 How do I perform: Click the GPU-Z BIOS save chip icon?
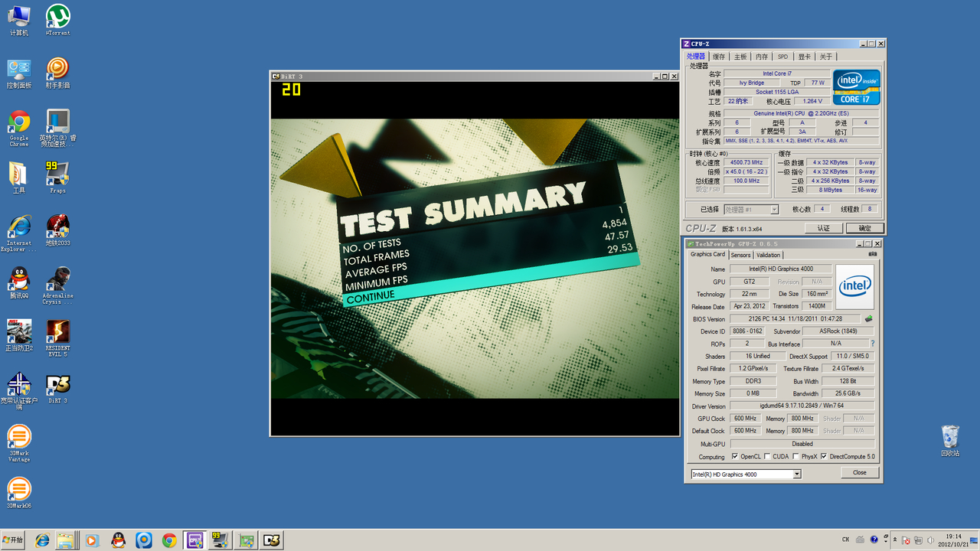[868, 318]
